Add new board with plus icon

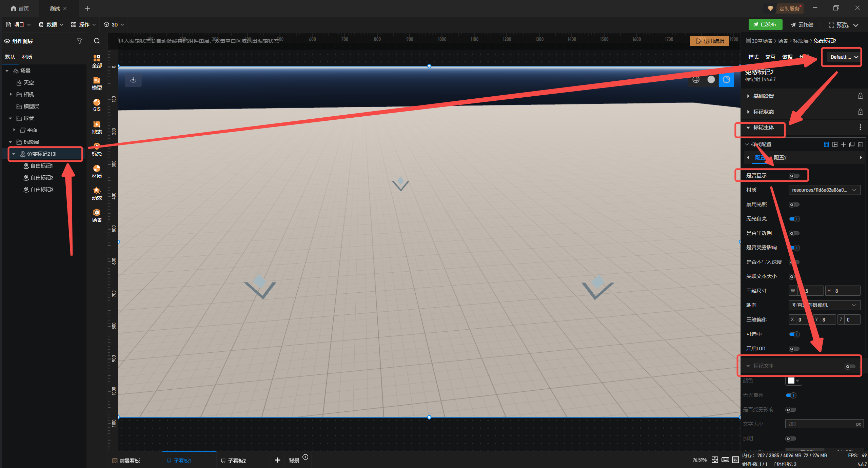[277, 460]
